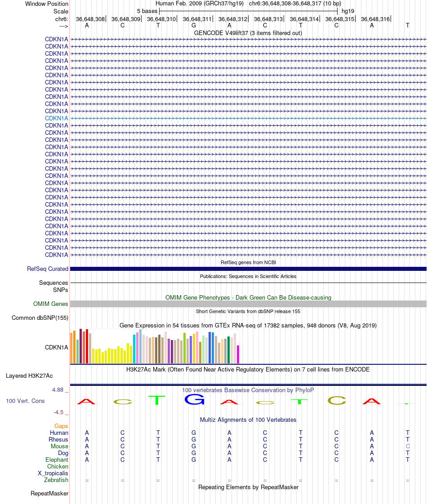
Task: Click base letter G in the top ruler
Action: pyautogui.click(x=194, y=26)
